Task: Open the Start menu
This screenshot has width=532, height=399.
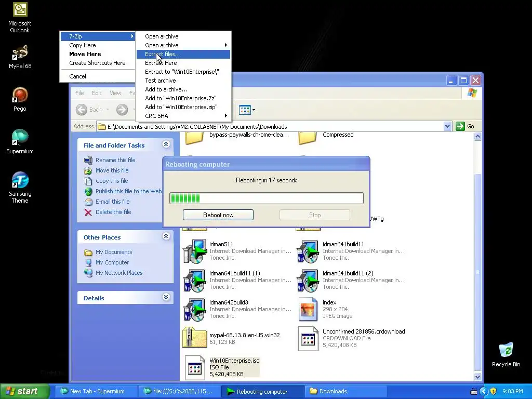Action: 24,391
